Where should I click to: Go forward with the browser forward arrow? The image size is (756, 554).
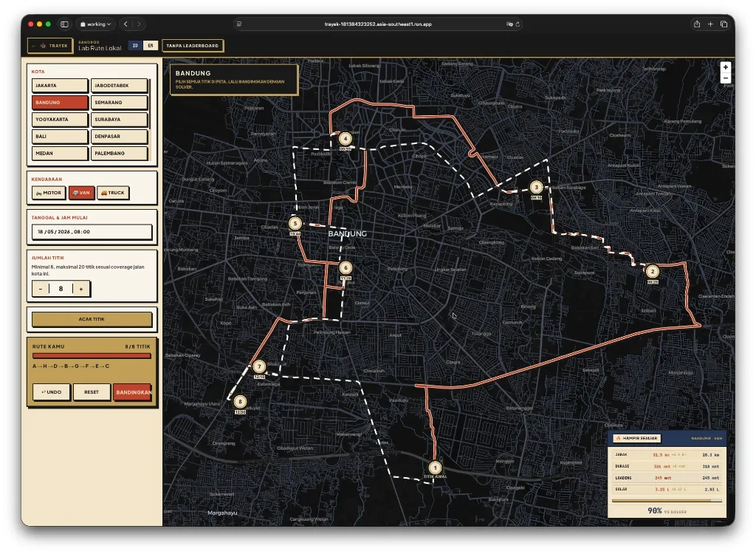pyautogui.click(x=139, y=24)
